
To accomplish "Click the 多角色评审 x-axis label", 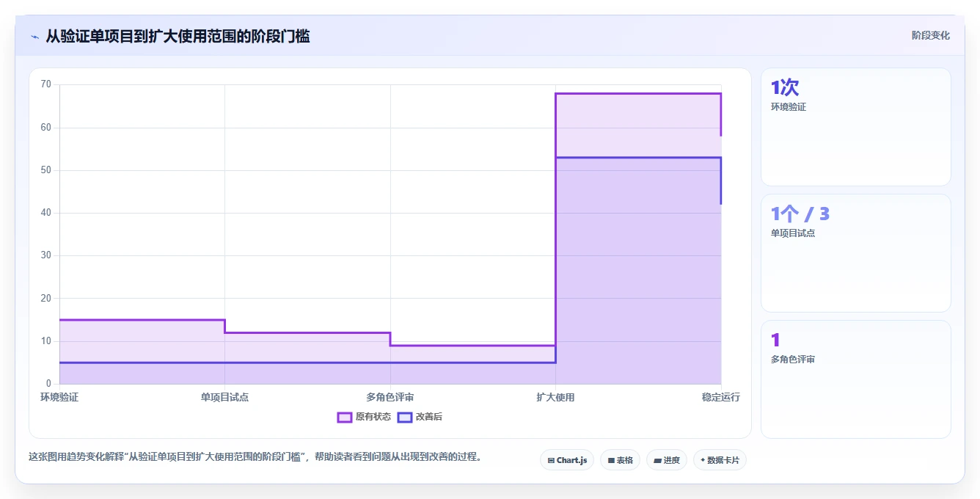I will 390,397.
